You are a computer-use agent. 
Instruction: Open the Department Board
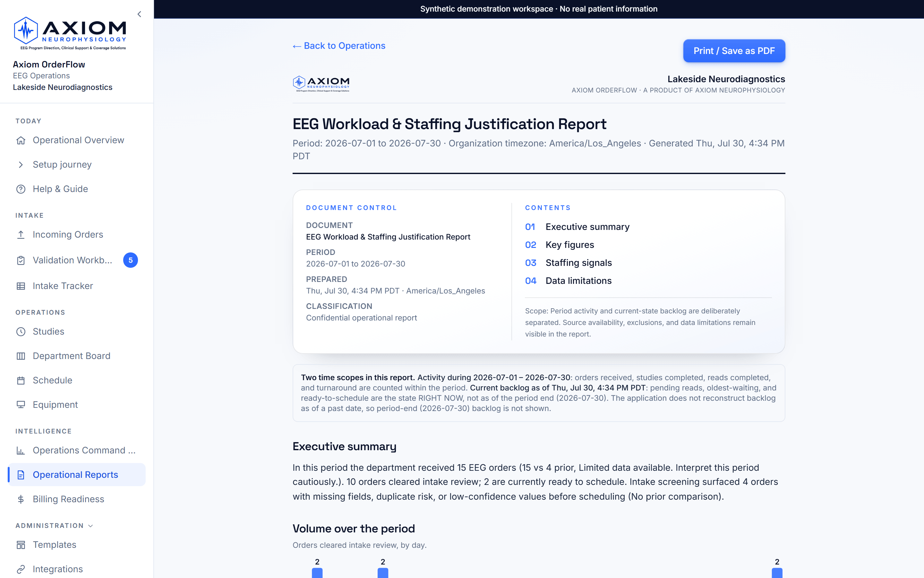(77, 356)
